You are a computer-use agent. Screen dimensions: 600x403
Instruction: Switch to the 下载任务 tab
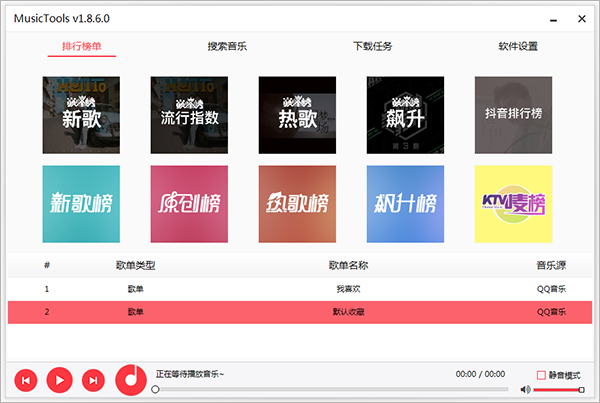(373, 46)
